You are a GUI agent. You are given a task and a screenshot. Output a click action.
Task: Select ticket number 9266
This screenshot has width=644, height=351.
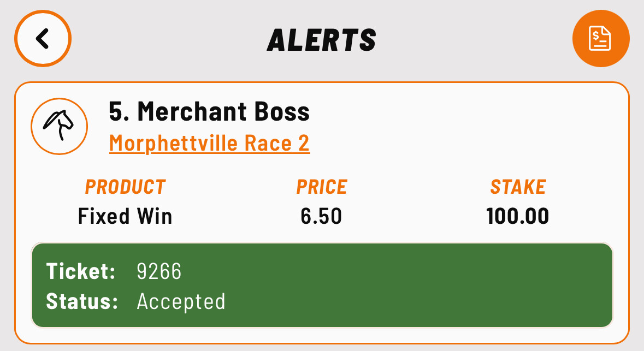tap(159, 271)
